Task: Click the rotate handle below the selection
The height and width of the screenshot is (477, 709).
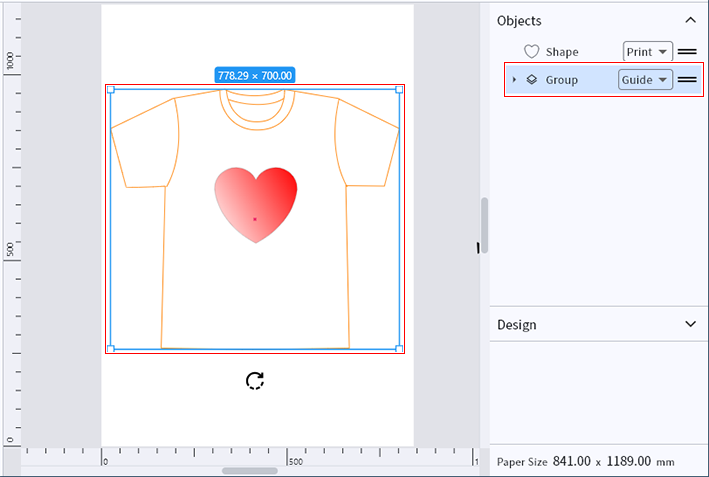Action: pyautogui.click(x=255, y=380)
